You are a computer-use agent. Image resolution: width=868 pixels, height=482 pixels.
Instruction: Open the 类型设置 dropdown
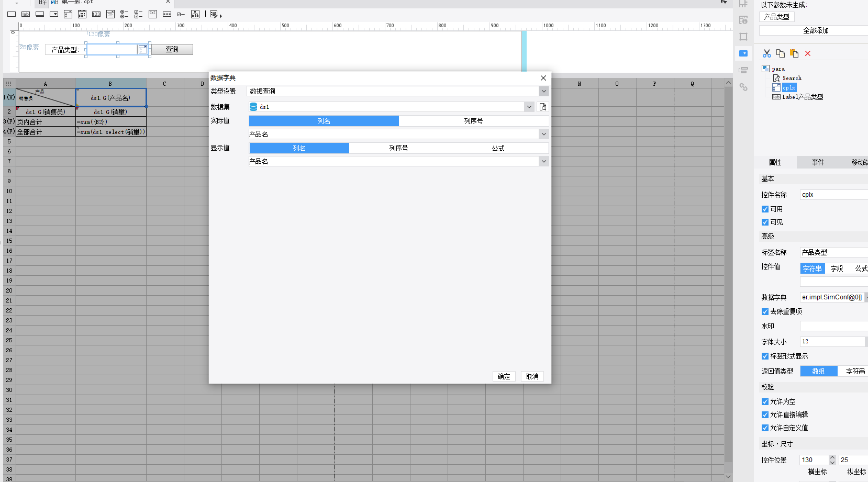tap(543, 91)
